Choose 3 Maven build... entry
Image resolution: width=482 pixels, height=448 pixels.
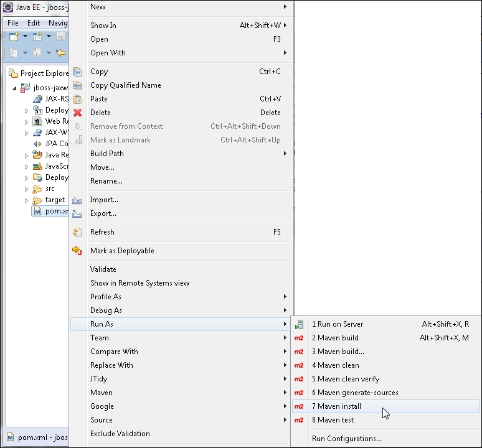point(385,352)
